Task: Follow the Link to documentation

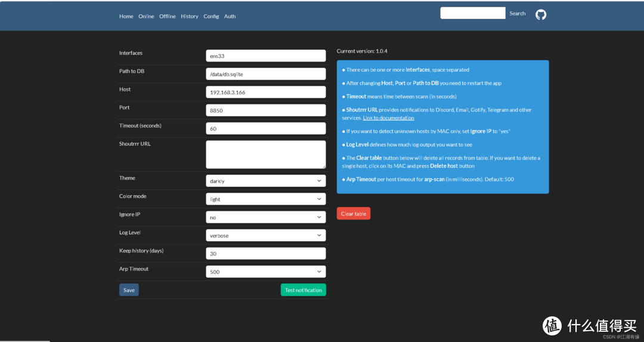Action: 388,118
